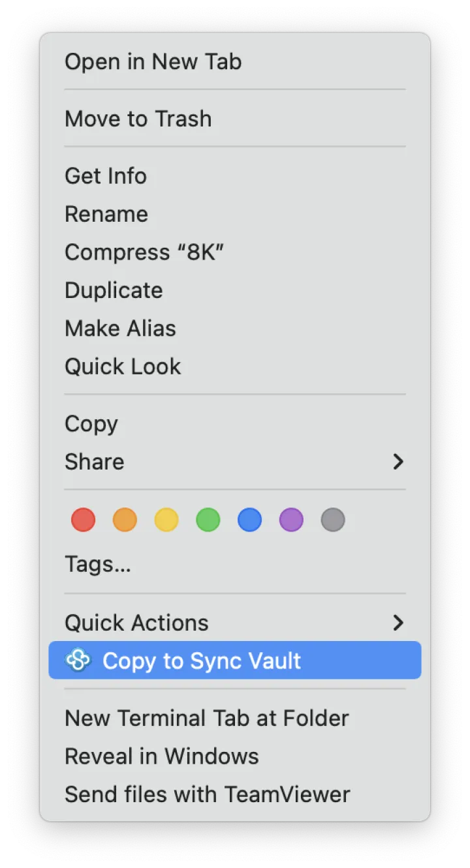Click the Sync Vault icon

[x=78, y=661]
